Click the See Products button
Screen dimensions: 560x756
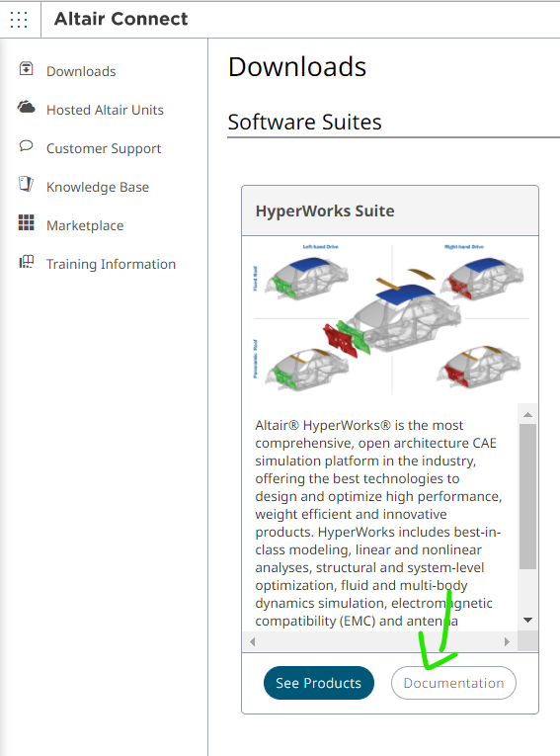click(x=319, y=683)
